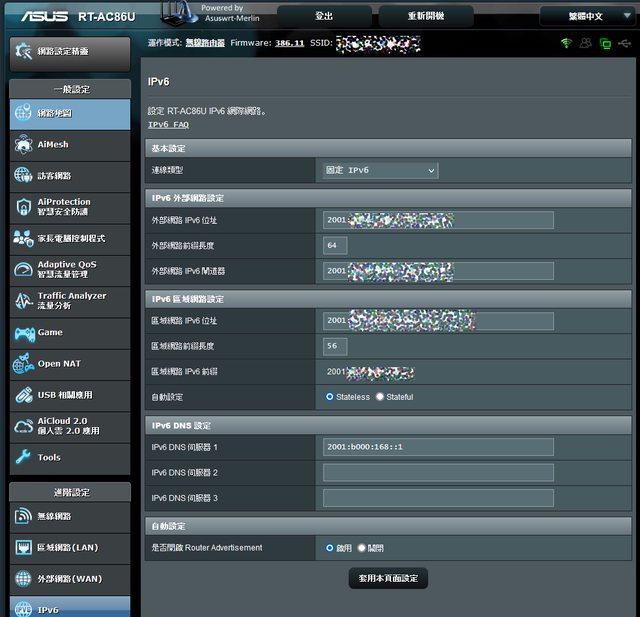
Task: Select the Stateless radio button
Action: (330, 397)
